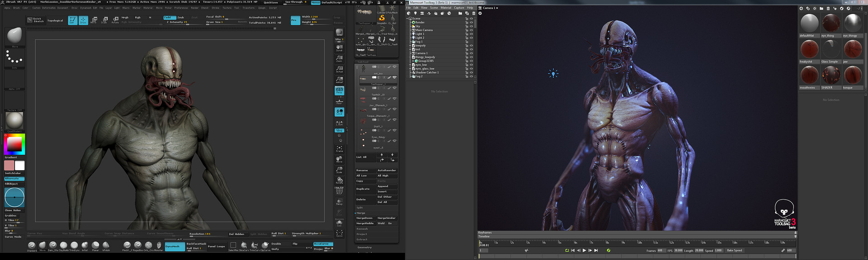Open the Dots stroke picker in ZBrush
Screen dimensions: 868x260
click(x=14, y=59)
